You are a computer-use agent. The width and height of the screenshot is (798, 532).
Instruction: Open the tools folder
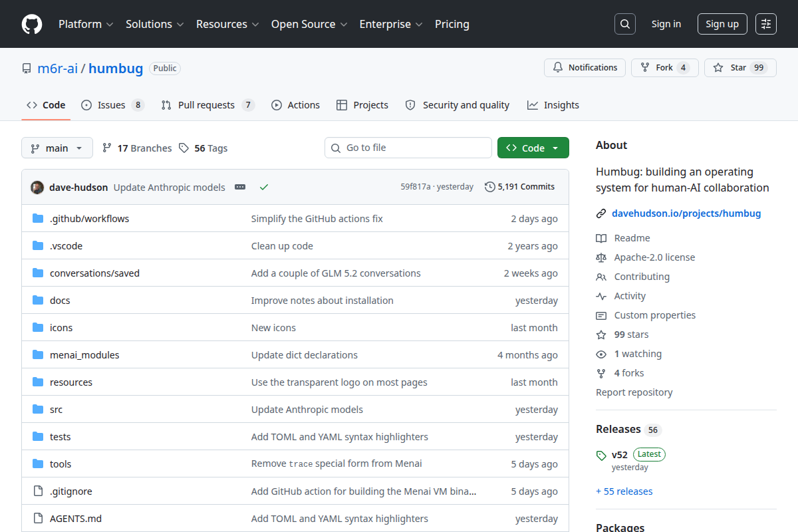point(61,464)
